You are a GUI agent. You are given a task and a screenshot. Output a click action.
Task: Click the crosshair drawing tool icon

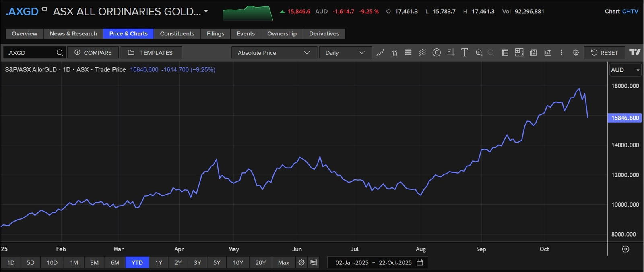click(x=450, y=53)
